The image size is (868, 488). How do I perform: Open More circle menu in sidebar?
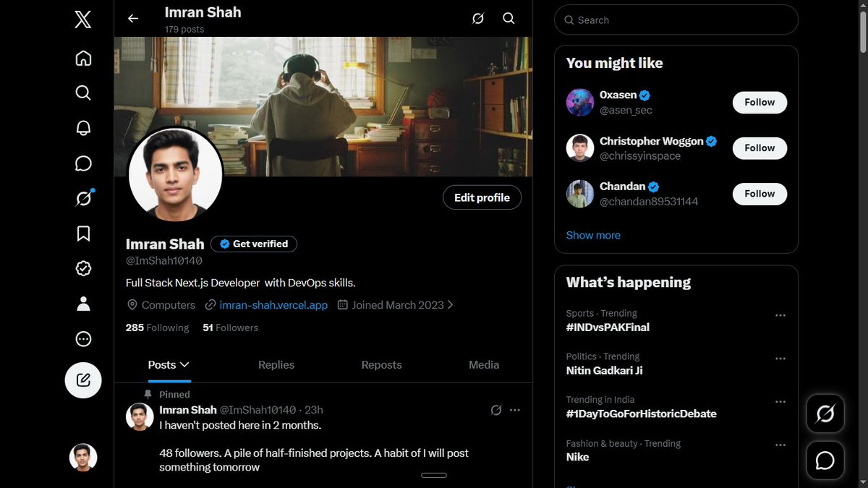(83, 339)
